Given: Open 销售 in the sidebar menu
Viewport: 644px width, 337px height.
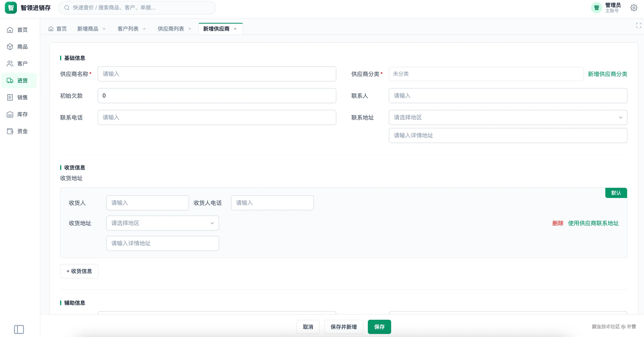Looking at the screenshot, I should [19, 97].
